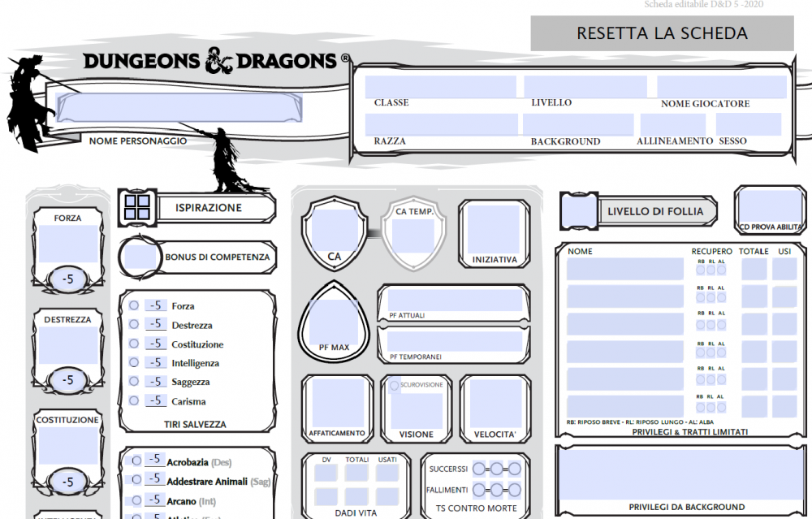The height and width of the screenshot is (519, 812).
Task: Toggle Costituzione saving throw proficiency
Action: pos(134,344)
